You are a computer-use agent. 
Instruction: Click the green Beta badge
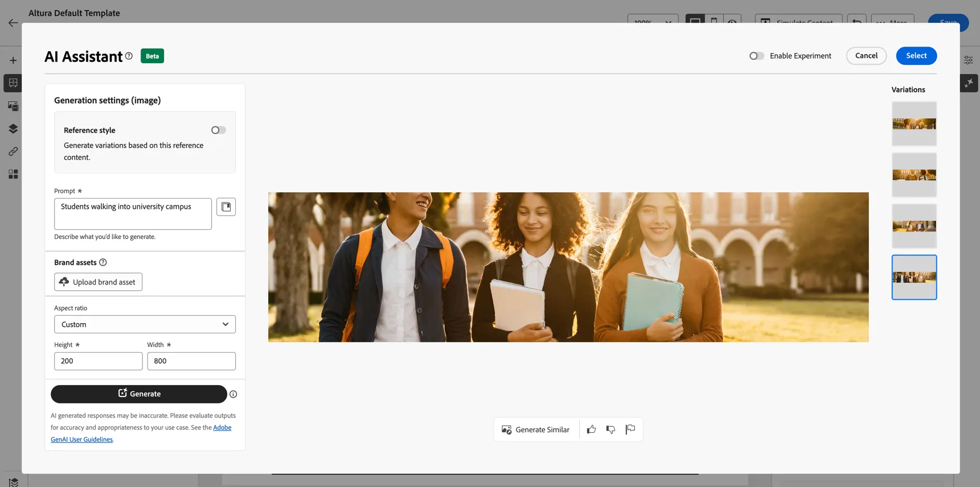(152, 56)
